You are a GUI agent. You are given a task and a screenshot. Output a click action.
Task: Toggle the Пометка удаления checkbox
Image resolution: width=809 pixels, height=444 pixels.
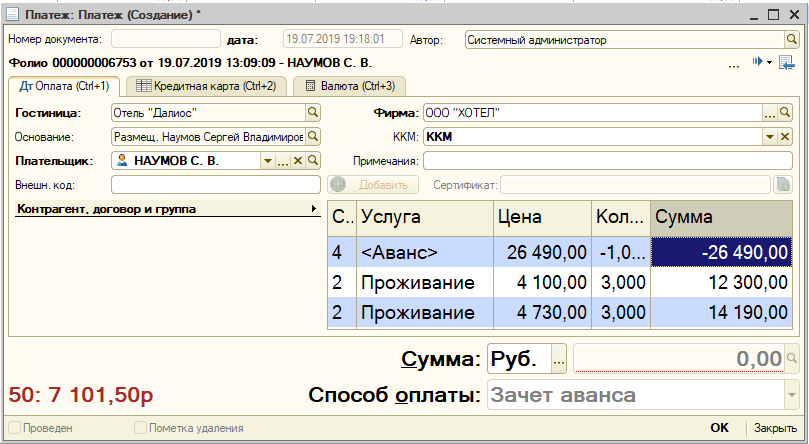click(x=140, y=427)
